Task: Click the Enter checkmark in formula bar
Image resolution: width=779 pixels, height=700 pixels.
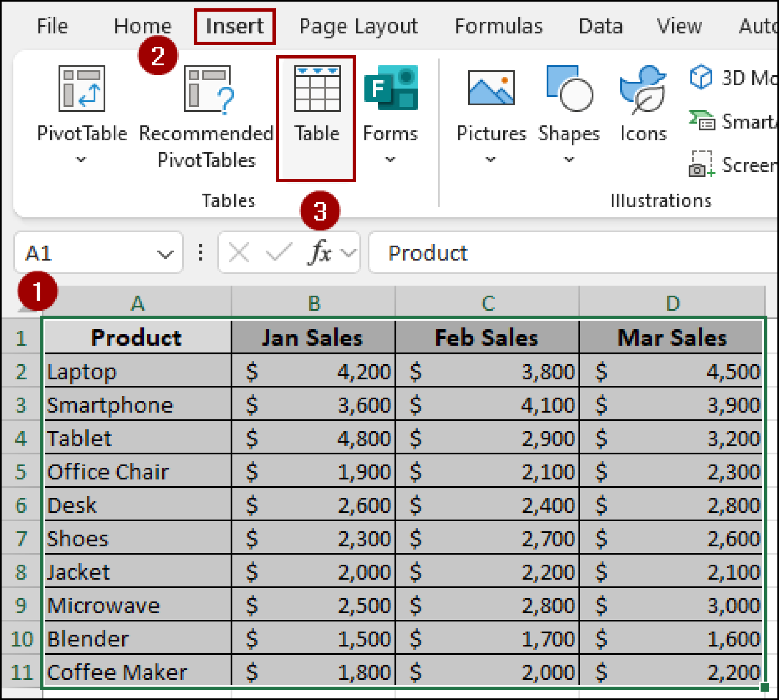Action: [278, 252]
